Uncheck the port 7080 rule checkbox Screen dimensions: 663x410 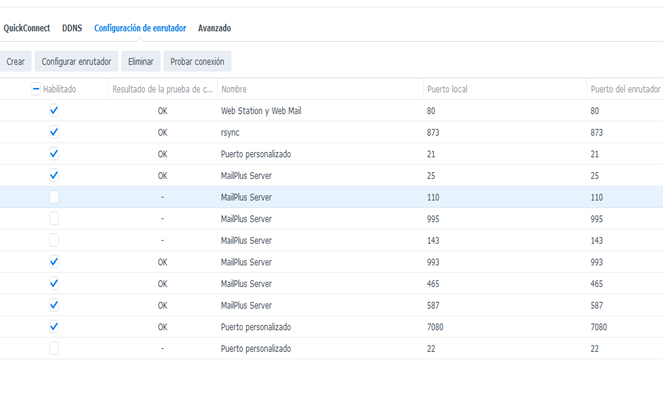tap(54, 327)
